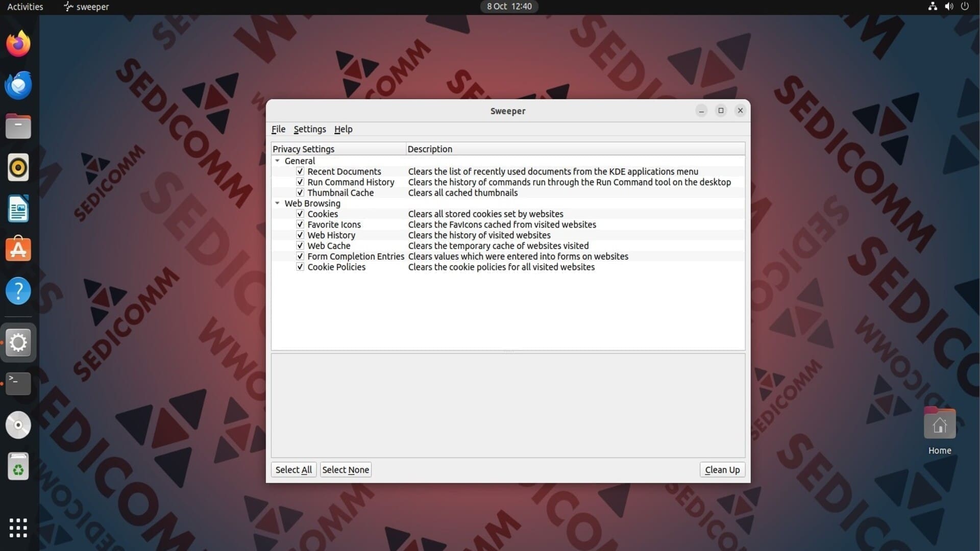Screen dimensions: 980x551
Task: Select the Recent Documents row label
Action: point(344,171)
